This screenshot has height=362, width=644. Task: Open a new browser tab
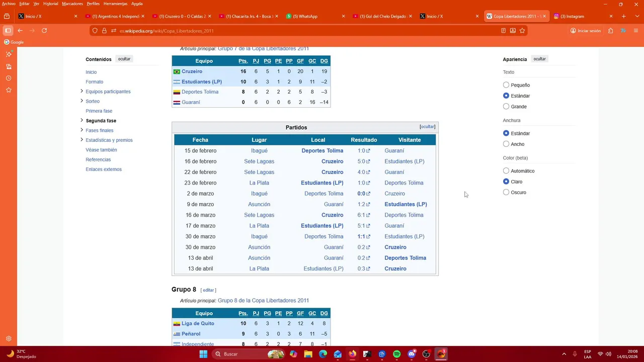pyautogui.click(x=624, y=16)
